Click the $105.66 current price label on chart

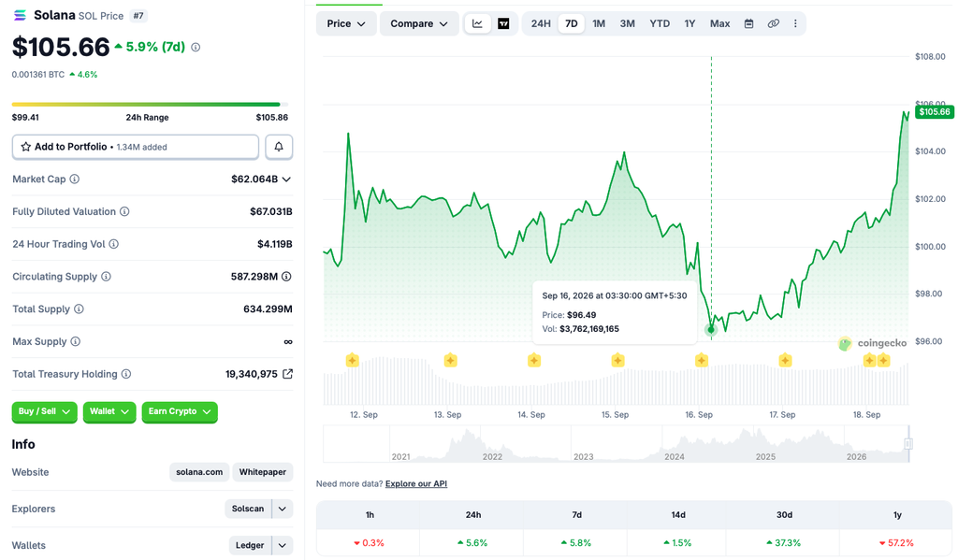click(935, 112)
